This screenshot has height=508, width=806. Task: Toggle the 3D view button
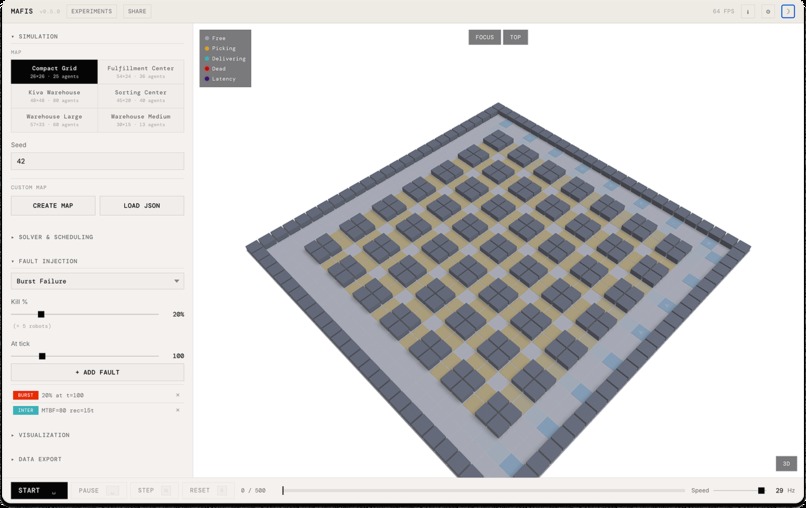[x=786, y=463]
